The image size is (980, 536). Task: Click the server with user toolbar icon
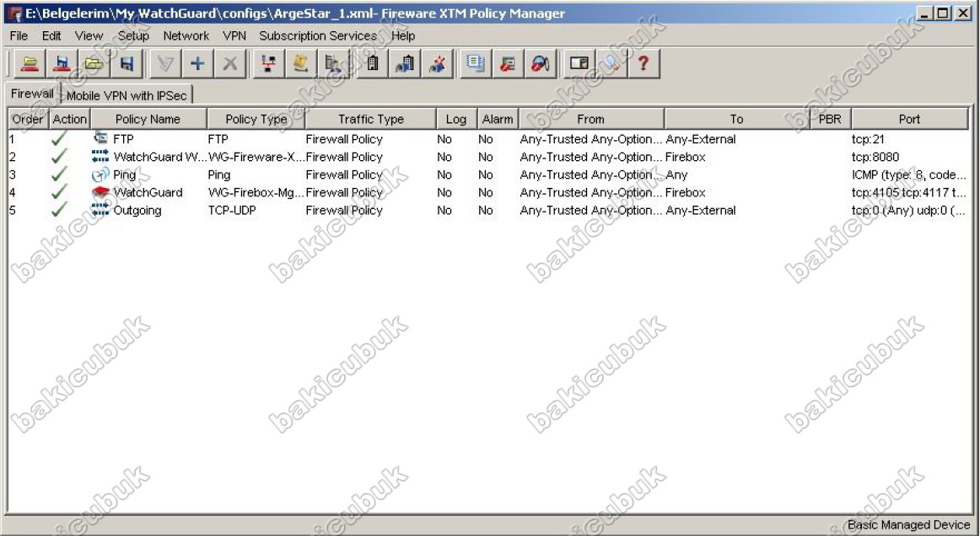[334, 63]
